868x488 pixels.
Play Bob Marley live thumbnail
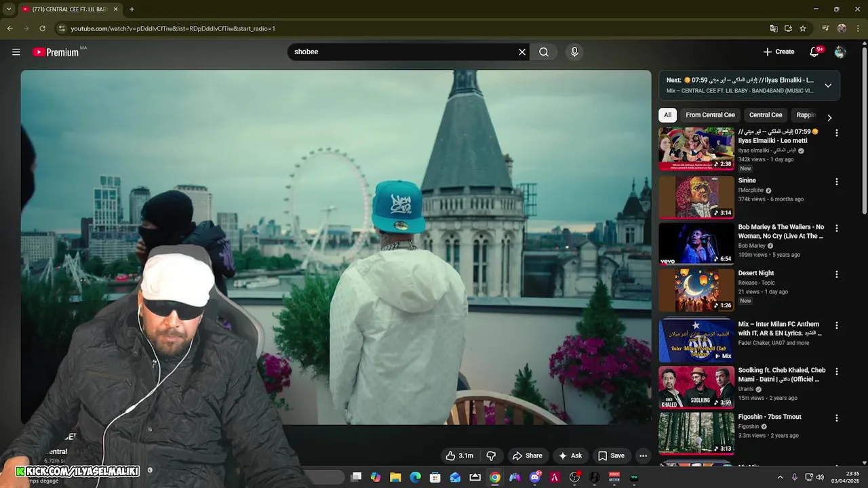coord(696,243)
